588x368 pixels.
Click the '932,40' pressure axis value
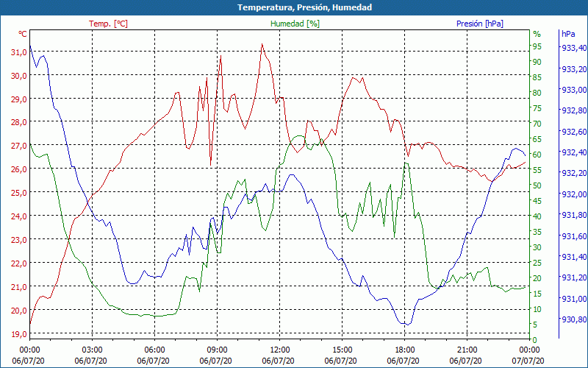pos(574,152)
